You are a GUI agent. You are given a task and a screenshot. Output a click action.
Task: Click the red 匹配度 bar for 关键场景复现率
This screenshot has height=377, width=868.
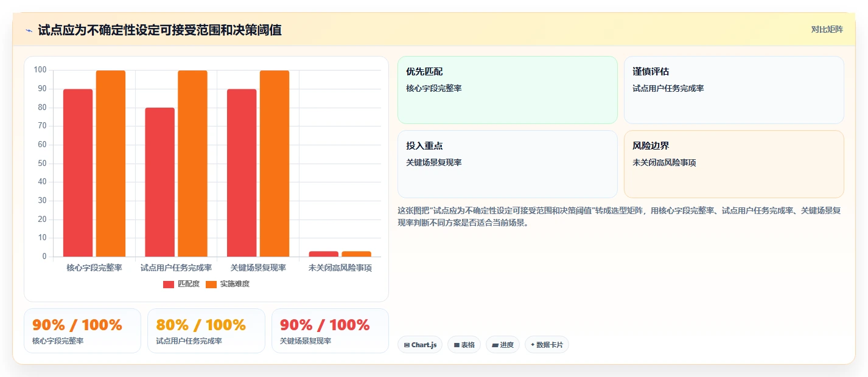(242, 173)
